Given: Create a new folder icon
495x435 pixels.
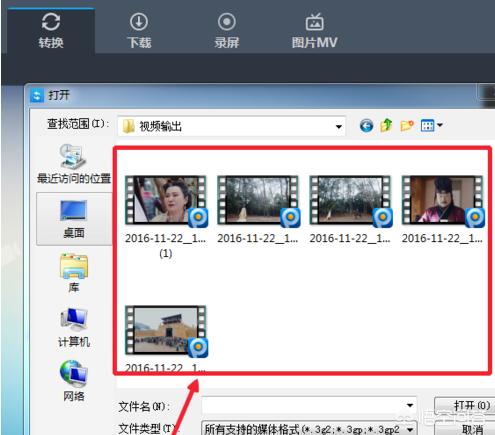Looking at the screenshot, I should [407, 126].
